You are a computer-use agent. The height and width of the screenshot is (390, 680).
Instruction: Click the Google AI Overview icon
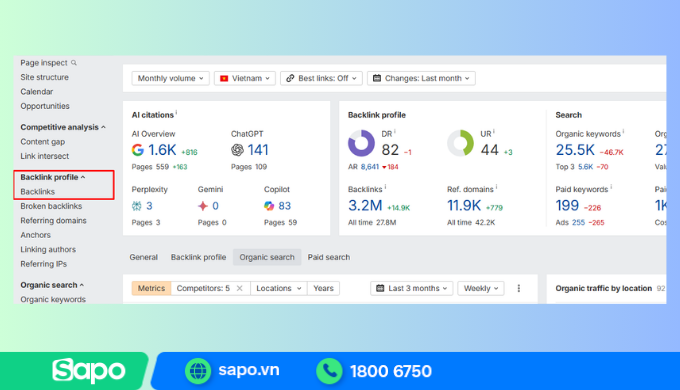tap(137, 150)
